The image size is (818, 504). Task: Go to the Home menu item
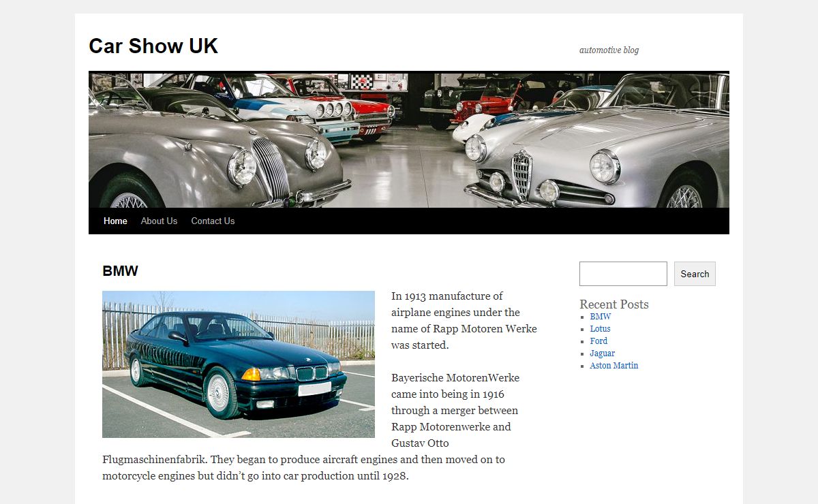(115, 221)
